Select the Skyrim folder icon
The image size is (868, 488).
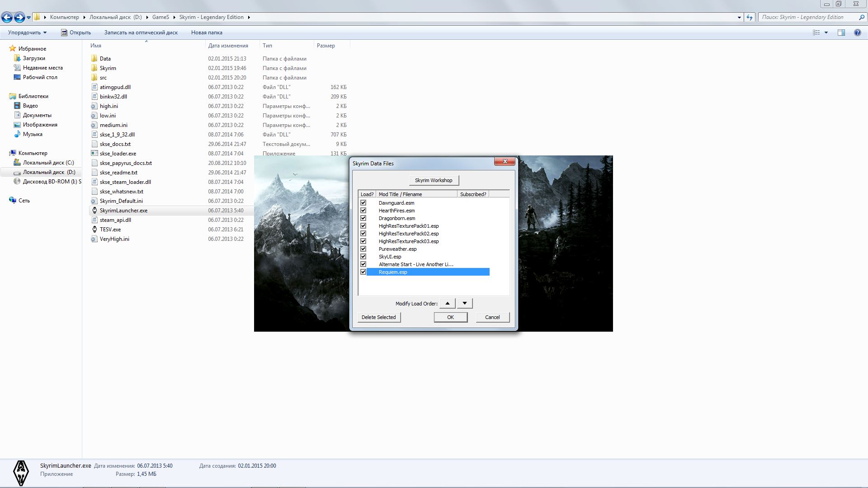(x=94, y=68)
